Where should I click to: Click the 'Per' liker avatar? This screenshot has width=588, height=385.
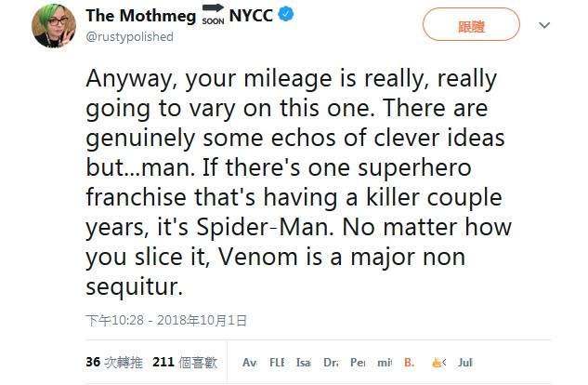[x=358, y=362]
